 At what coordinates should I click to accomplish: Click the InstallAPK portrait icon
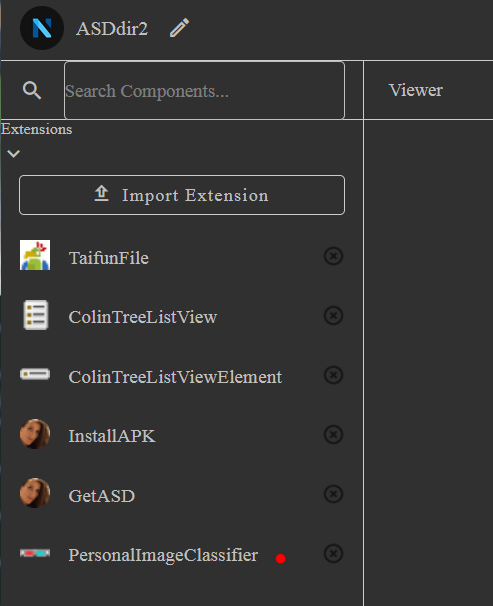[35, 434]
